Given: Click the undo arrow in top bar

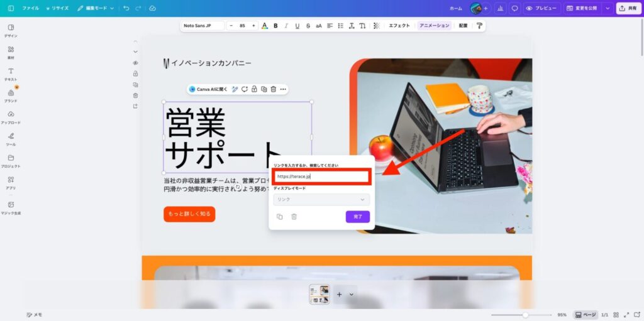Looking at the screenshot, I should pos(126,8).
